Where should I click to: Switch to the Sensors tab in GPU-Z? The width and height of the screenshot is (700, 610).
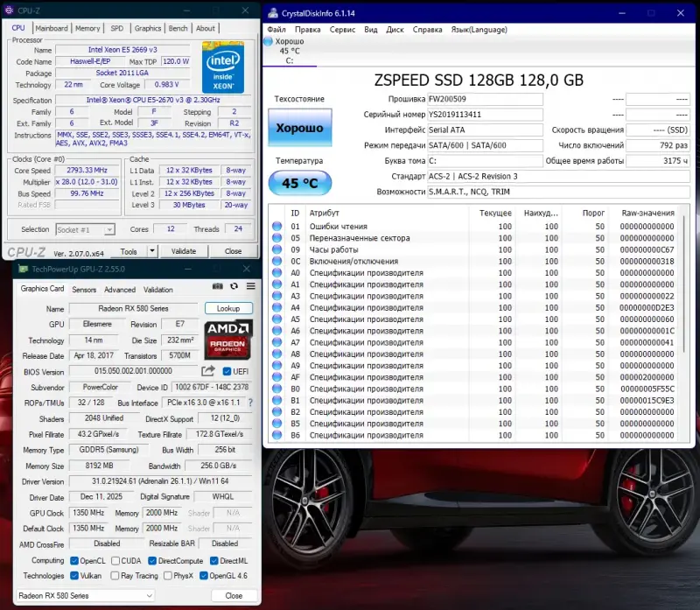pyautogui.click(x=85, y=290)
